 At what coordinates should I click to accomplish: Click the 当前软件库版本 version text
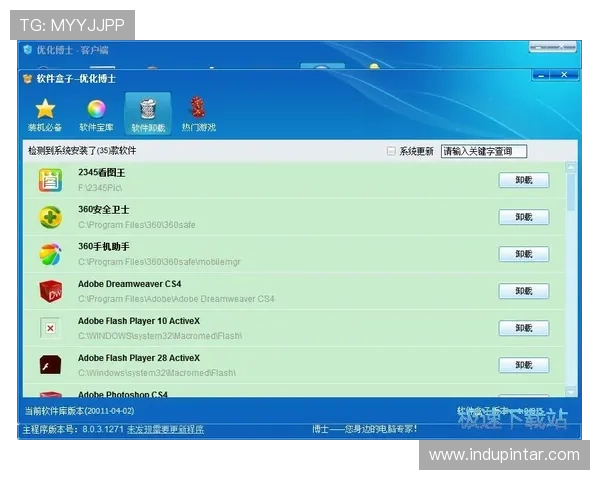point(80,411)
